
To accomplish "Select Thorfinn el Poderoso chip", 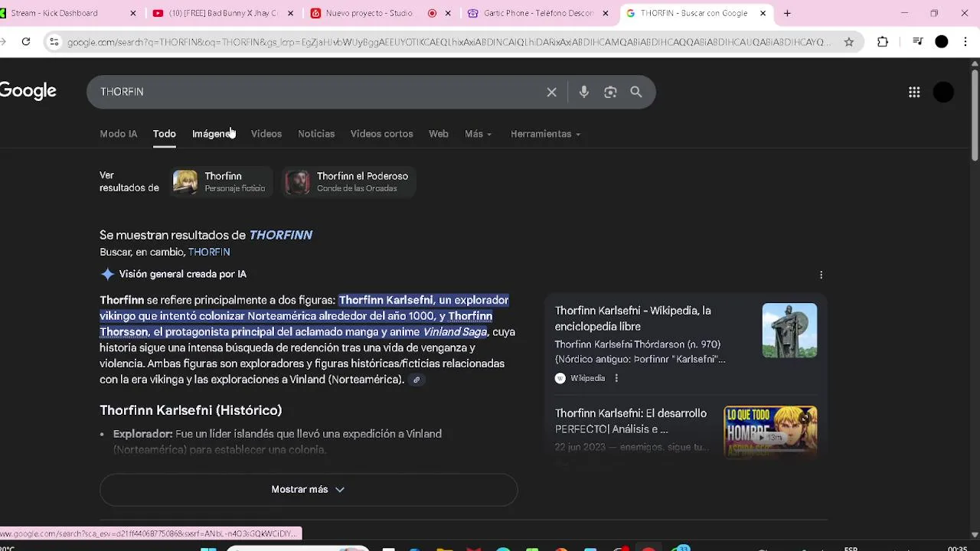I will point(348,182).
